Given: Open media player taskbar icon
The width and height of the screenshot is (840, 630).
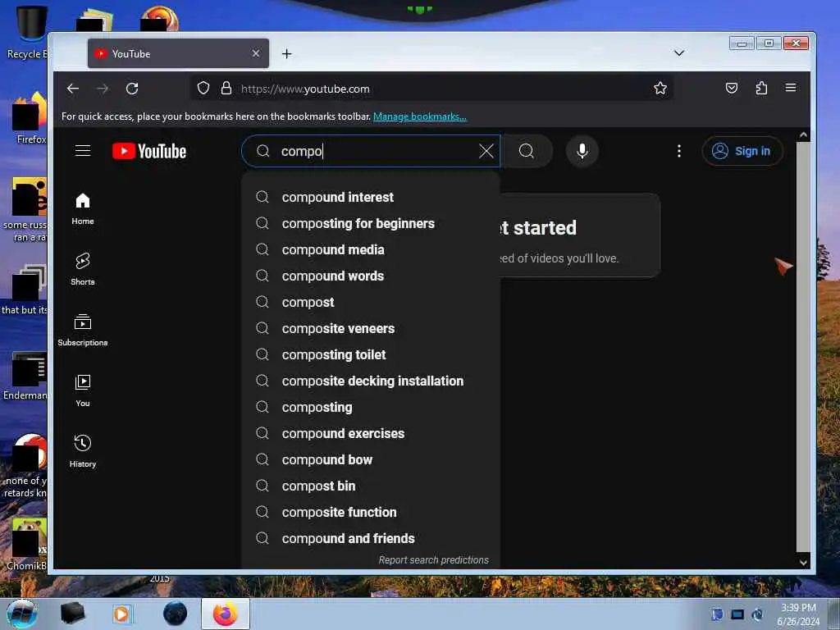Looking at the screenshot, I should point(122,614).
